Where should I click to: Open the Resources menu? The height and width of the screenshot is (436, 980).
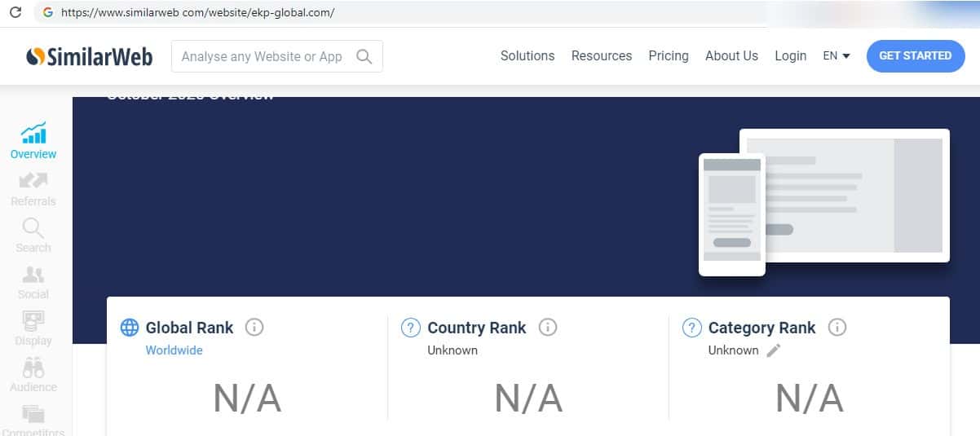(x=602, y=55)
